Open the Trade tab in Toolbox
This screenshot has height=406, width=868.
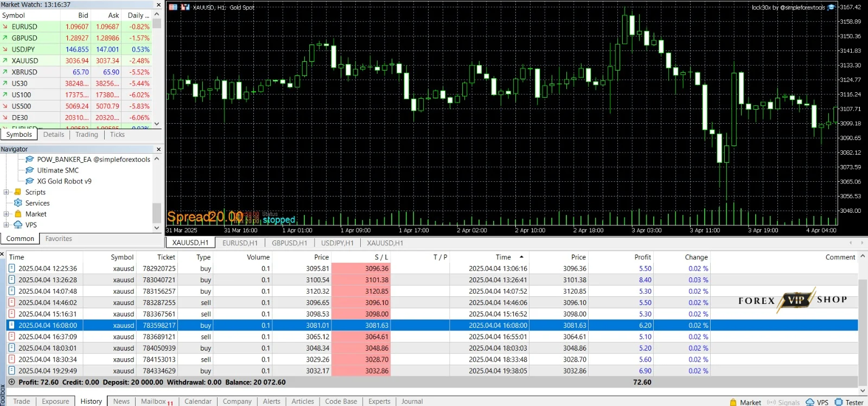[x=22, y=402]
